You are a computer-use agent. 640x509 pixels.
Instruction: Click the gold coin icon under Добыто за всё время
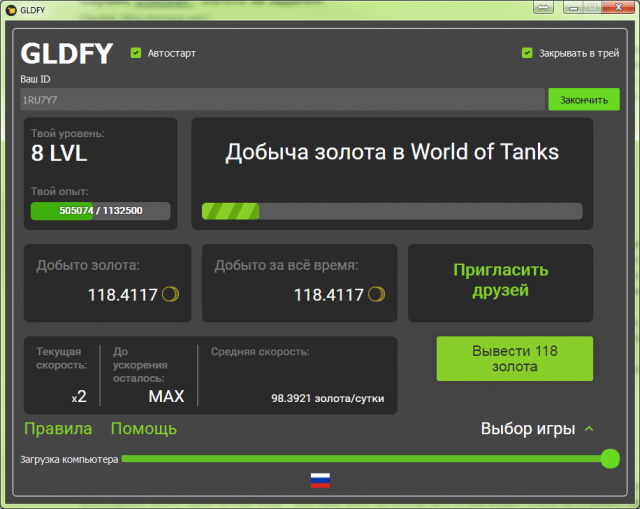376,294
